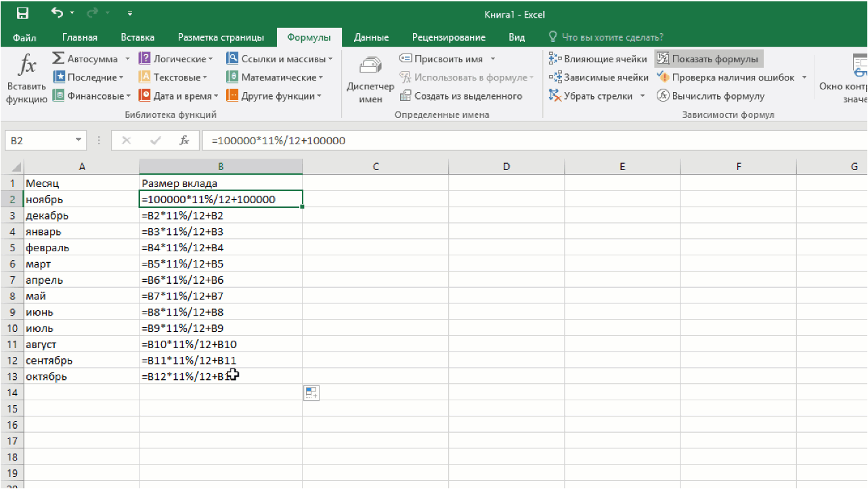
Task: Open the Дата и время functions dropdown
Action: point(178,96)
